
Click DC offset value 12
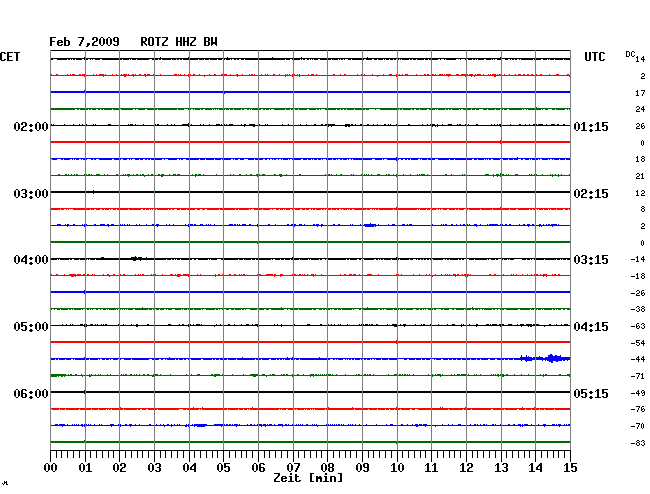coord(640,193)
